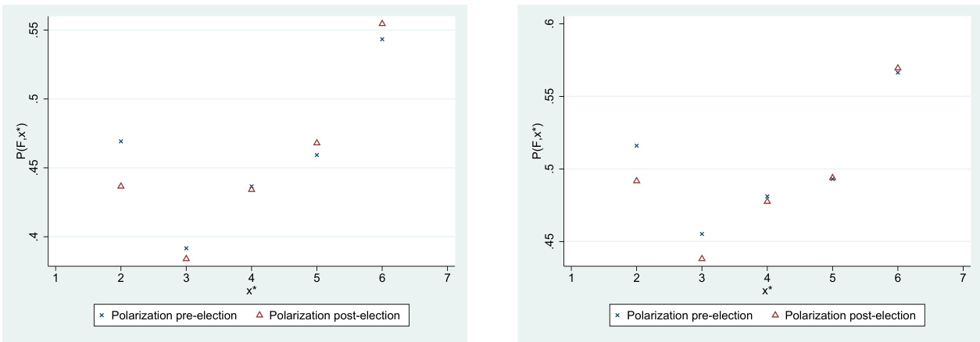
Task: Click x-axis tick label 7 on left chart
Action: [x=447, y=277]
